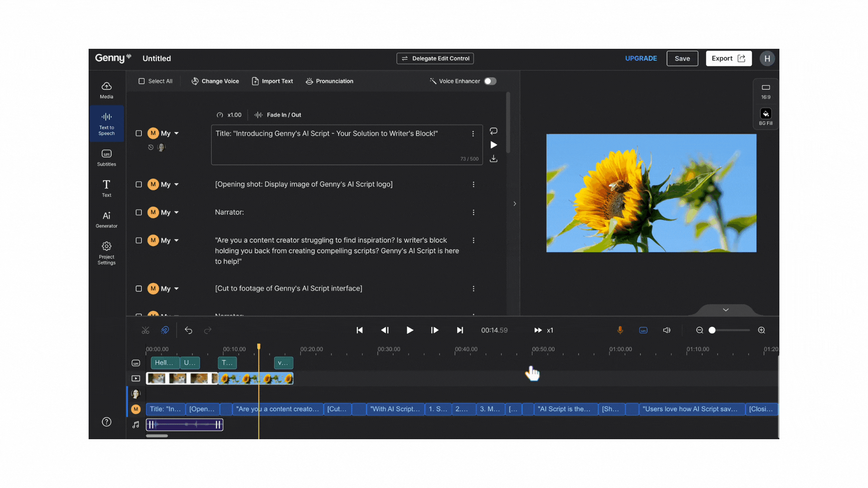Check the Title script block checkbox
The image size is (868, 488).
[x=139, y=133]
